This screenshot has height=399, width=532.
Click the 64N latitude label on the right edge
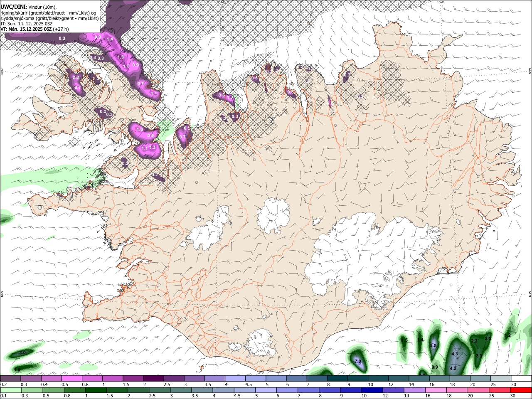click(x=530, y=293)
